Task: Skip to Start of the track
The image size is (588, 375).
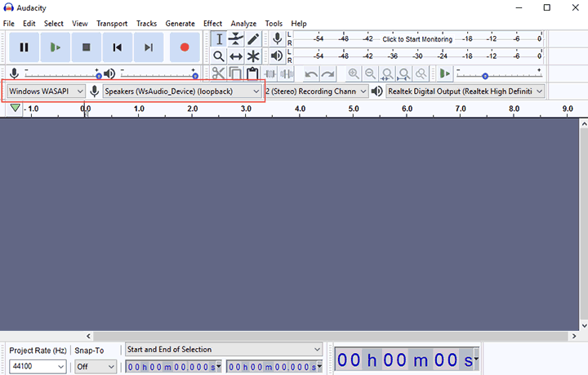Action: click(x=118, y=47)
